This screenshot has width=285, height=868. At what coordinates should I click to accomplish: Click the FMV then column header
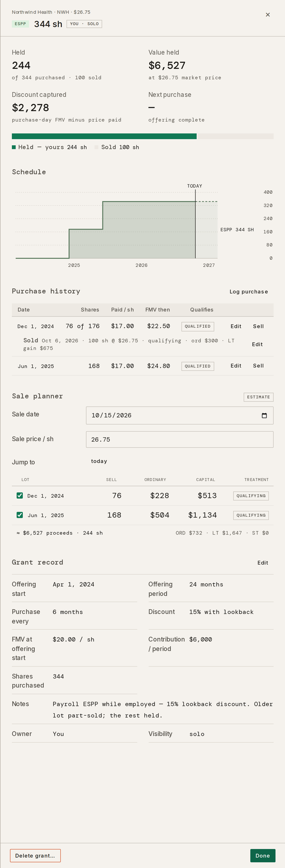(158, 310)
